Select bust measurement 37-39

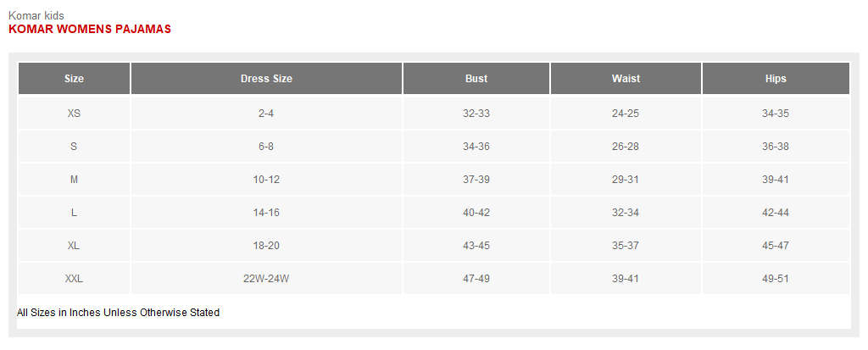pos(476,180)
